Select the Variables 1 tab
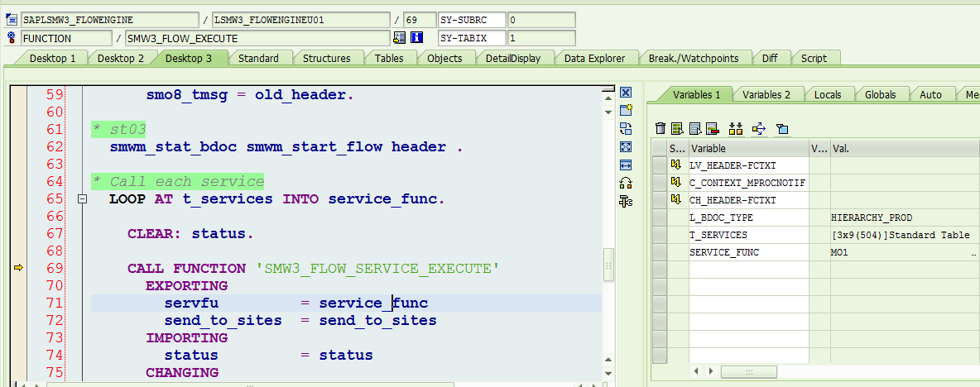Screen dimensions: 980x387 pyautogui.click(x=696, y=95)
